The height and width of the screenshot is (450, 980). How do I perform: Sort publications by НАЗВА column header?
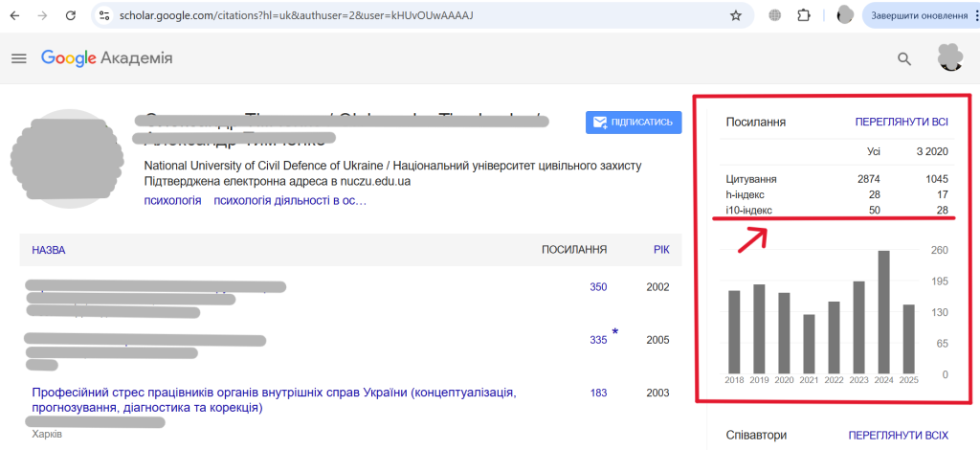click(49, 250)
